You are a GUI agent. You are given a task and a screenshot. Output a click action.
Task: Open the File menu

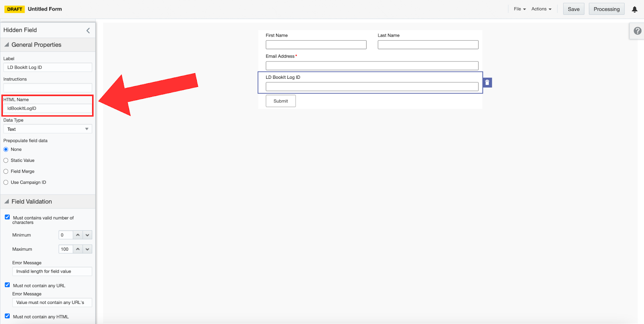[520, 9]
